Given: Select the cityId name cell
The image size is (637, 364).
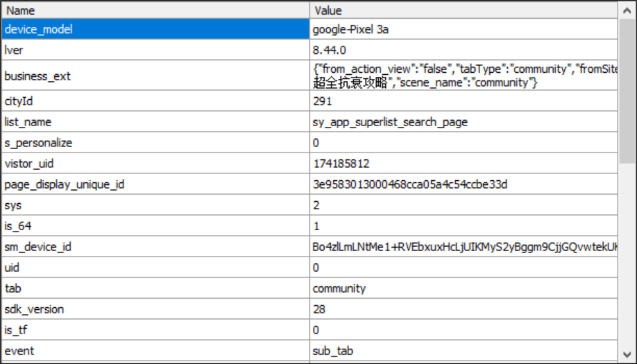Looking at the screenshot, I should (x=155, y=101).
